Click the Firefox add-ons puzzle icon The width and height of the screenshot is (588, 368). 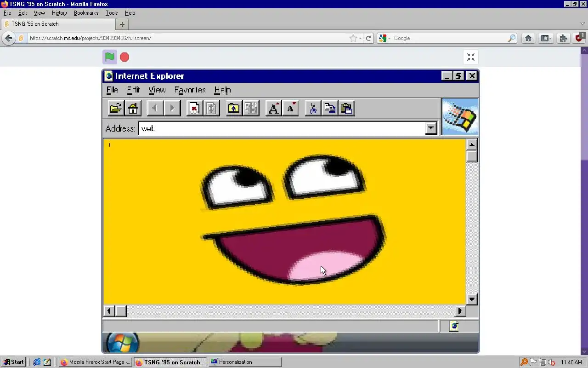[564, 38]
